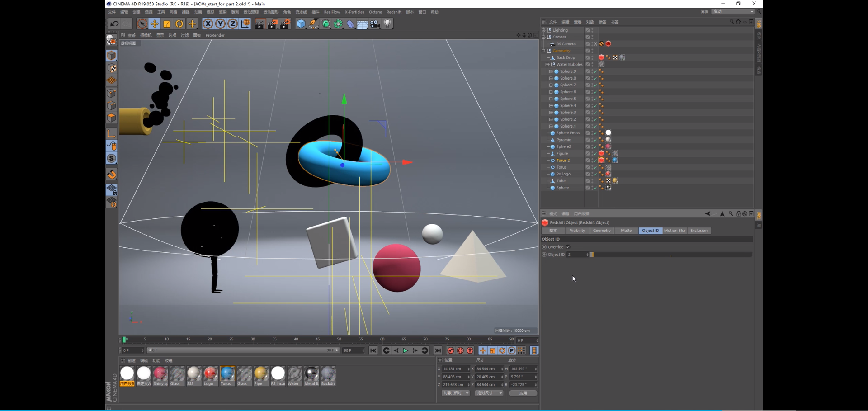
Task: Toggle the green enable check for Sphere.8
Action: (x=595, y=78)
